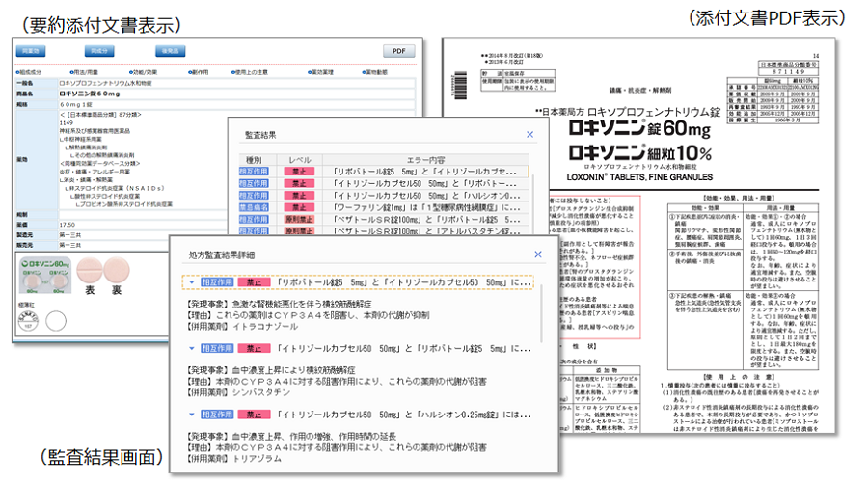This screenshot has width=868, height=482.
Task: Open the 薬効薬理 section link
Action: [x=323, y=71]
